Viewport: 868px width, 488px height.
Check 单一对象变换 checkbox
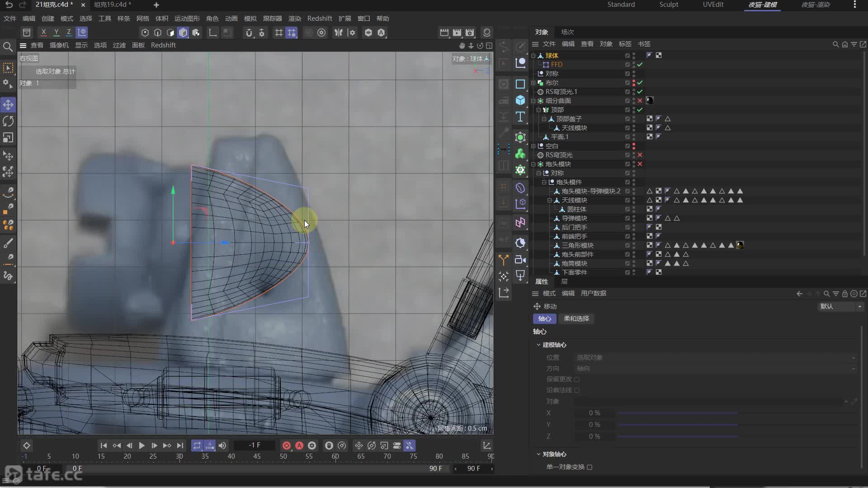(590, 467)
